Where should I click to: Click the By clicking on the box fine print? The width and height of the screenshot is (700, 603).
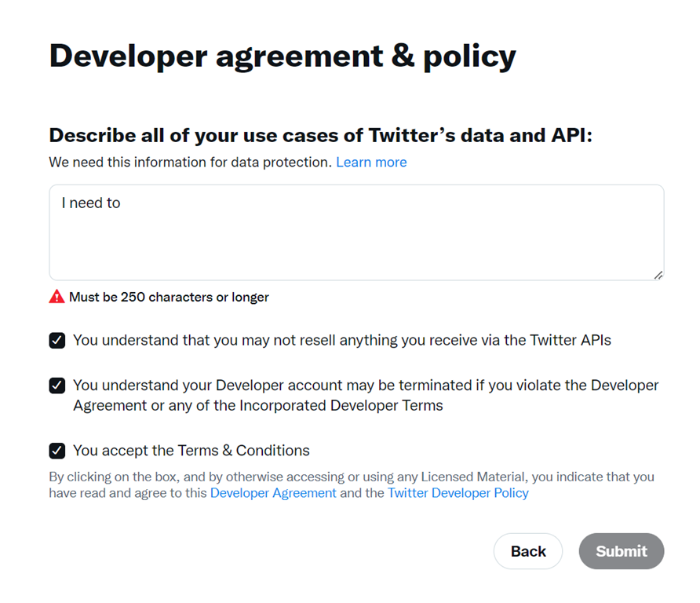(x=351, y=477)
